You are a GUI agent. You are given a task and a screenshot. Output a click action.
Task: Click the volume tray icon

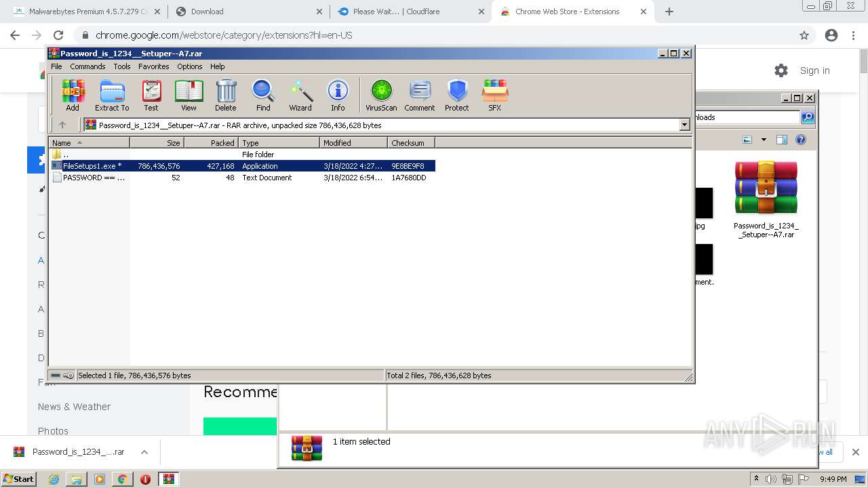coord(771,479)
